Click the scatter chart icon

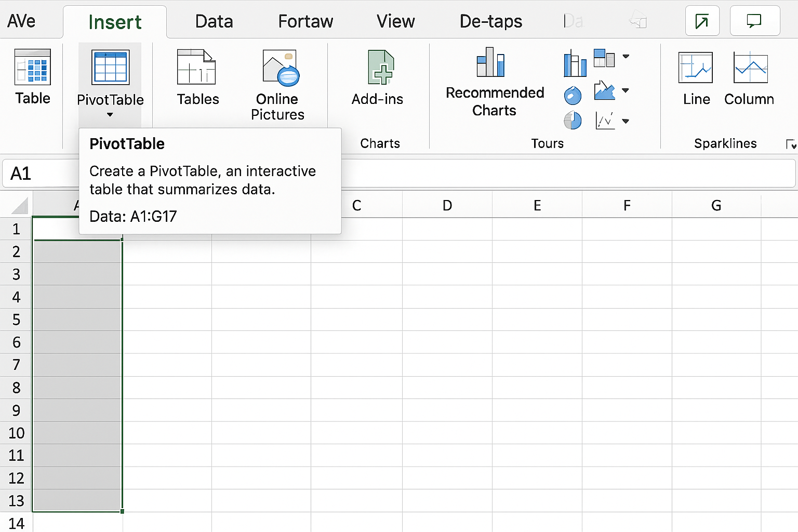coord(605,121)
